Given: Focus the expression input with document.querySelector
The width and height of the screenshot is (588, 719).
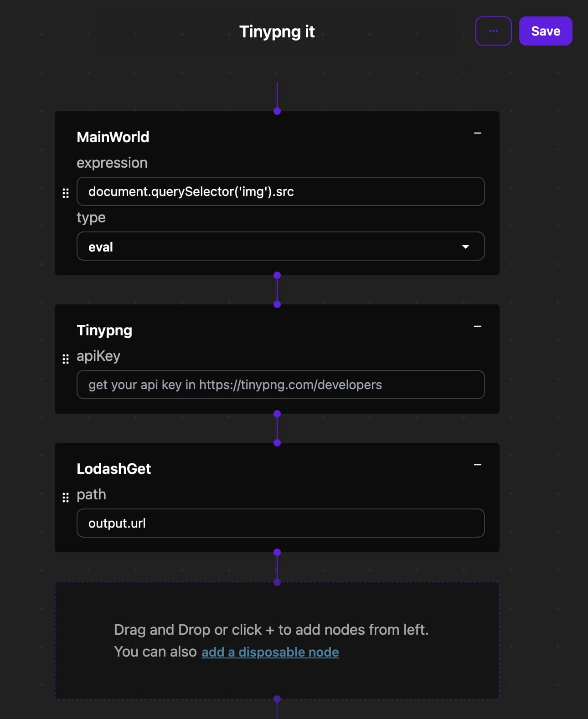Looking at the screenshot, I should (x=280, y=191).
